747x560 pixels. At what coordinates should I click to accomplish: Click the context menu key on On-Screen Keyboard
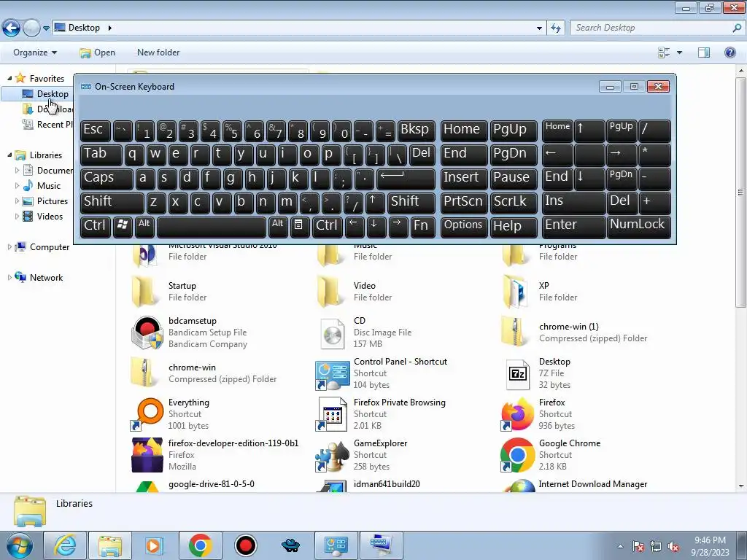click(x=298, y=226)
